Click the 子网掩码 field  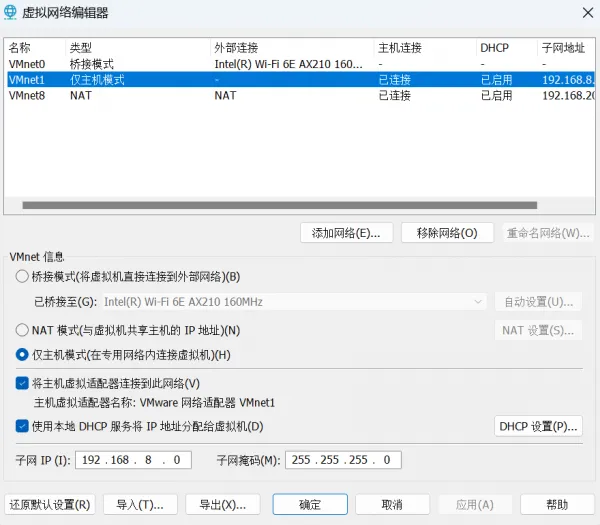click(x=343, y=460)
